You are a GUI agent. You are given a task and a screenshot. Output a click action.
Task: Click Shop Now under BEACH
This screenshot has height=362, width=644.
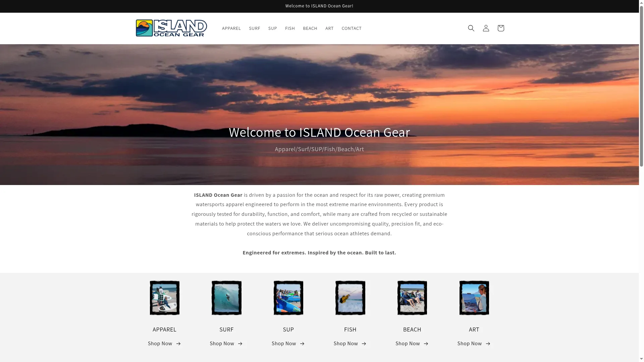point(412,344)
